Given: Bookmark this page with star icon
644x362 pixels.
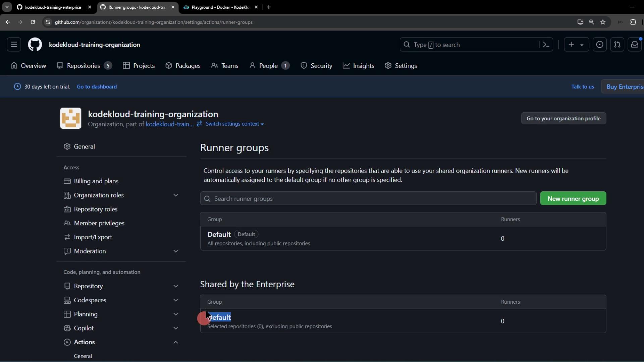Looking at the screenshot, I should pyautogui.click(x=603, y=22).
